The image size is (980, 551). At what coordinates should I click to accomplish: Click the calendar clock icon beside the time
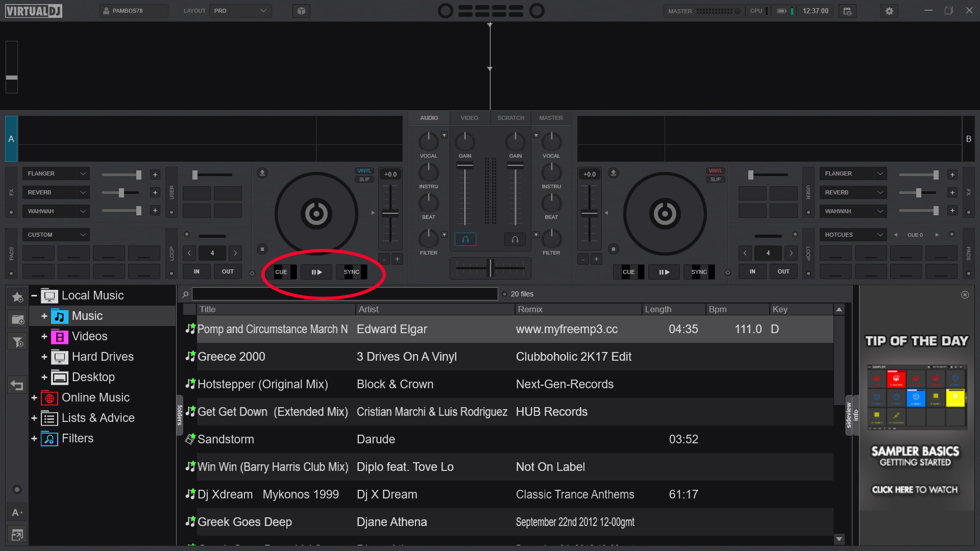(847, 11)
